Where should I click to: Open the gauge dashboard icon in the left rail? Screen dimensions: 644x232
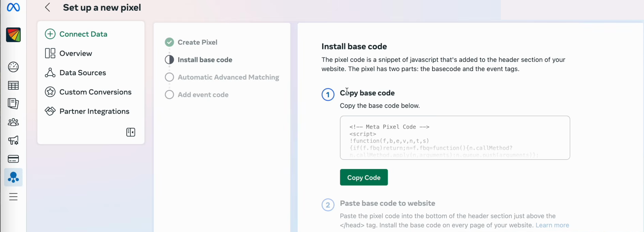[13, 67]
